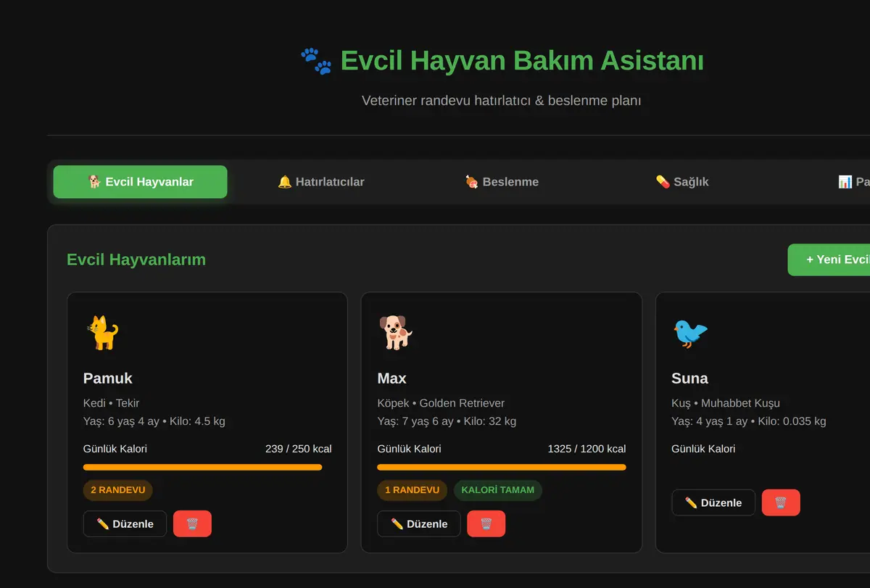This screenshot has width=870, height=588.
Task: Click the '1325 / 1200 kcal' value
Action: click(x=587, y=449)
